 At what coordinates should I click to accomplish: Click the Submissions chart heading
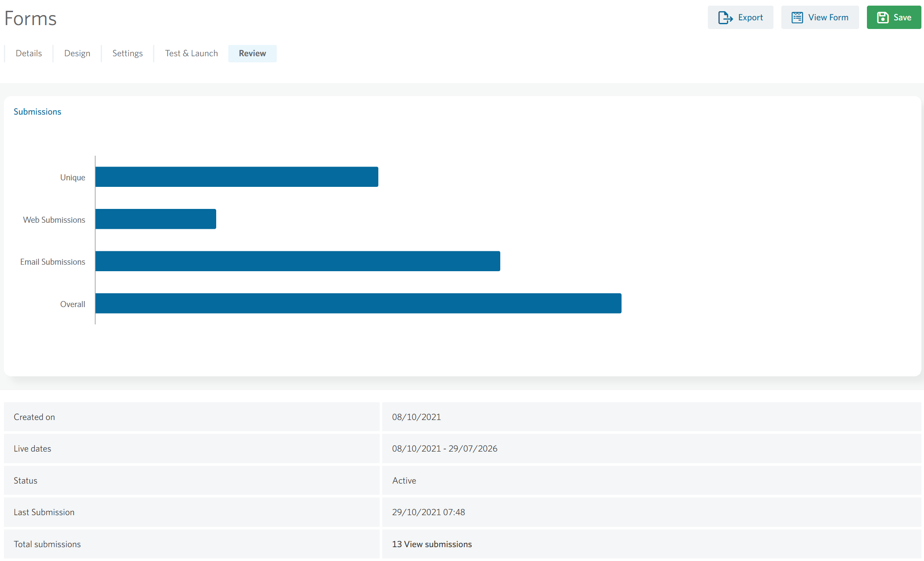pyautogui.click(x=38, y=112)
